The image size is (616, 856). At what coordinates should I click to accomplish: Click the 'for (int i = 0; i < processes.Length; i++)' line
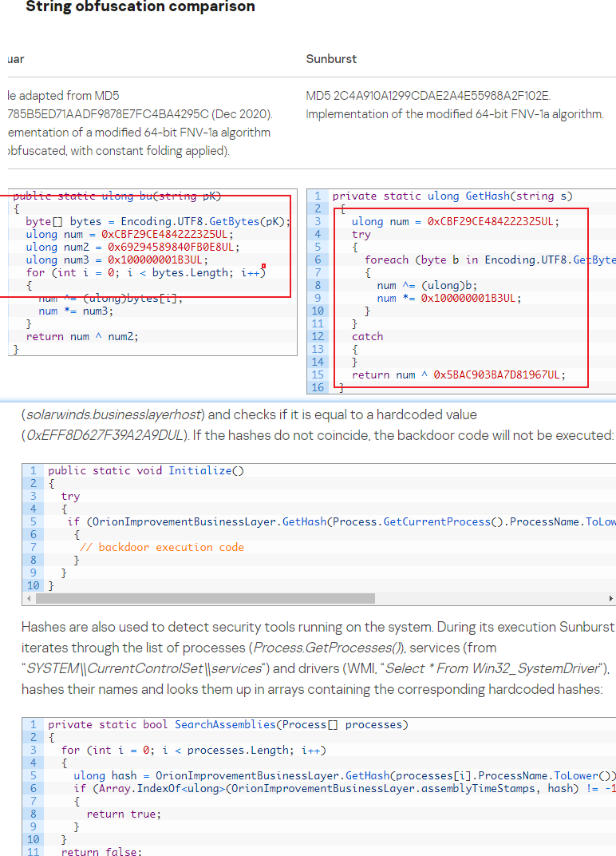click(x=193, y=750)
